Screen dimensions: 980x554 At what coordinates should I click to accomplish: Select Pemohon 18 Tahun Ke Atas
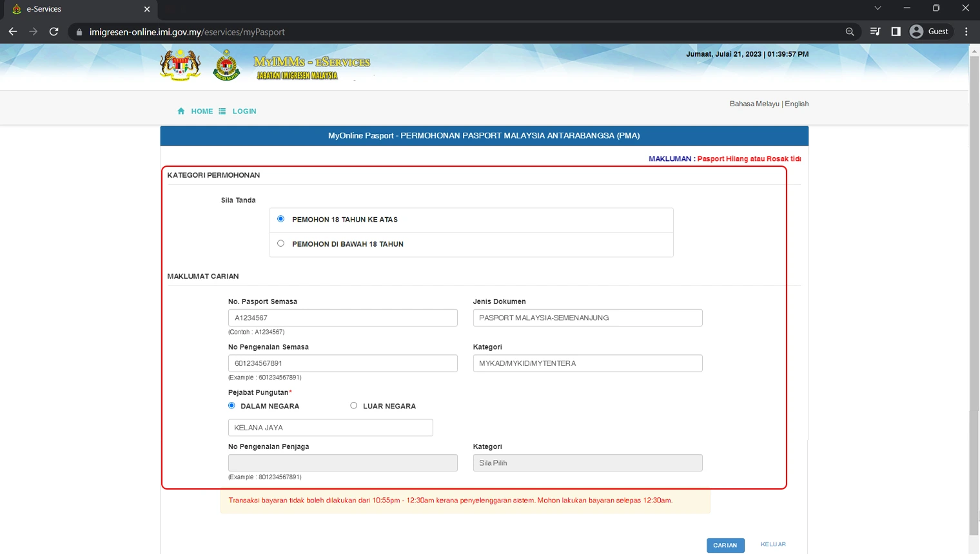[280, 219]
